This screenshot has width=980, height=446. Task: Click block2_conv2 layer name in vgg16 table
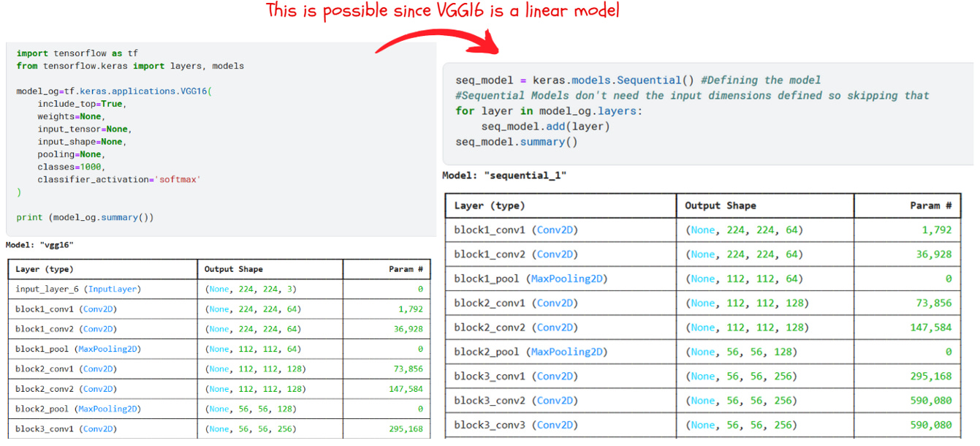coord(66,389)
